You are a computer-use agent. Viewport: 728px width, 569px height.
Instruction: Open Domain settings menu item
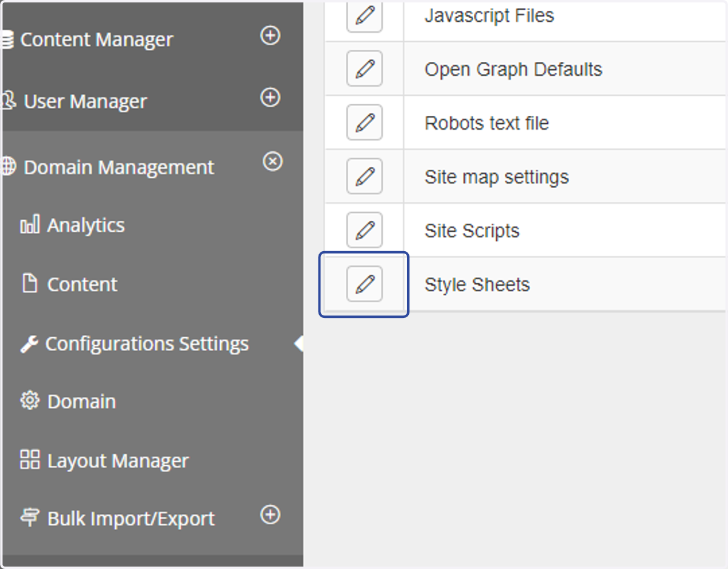[81, 402]
